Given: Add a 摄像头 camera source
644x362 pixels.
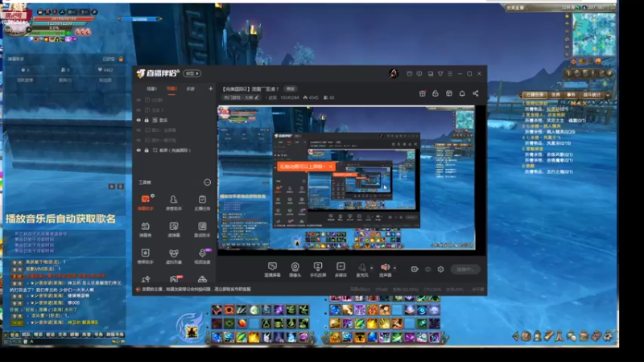Looking at the screenshot, I should [x=295, y=269].
